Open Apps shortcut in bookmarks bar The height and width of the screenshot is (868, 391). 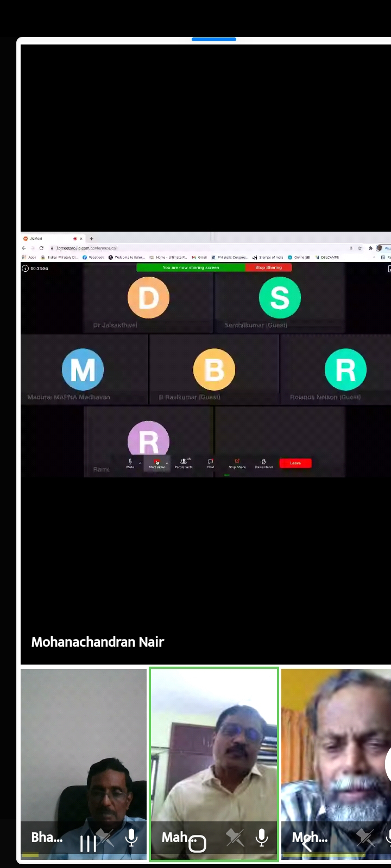coord(29,257)
